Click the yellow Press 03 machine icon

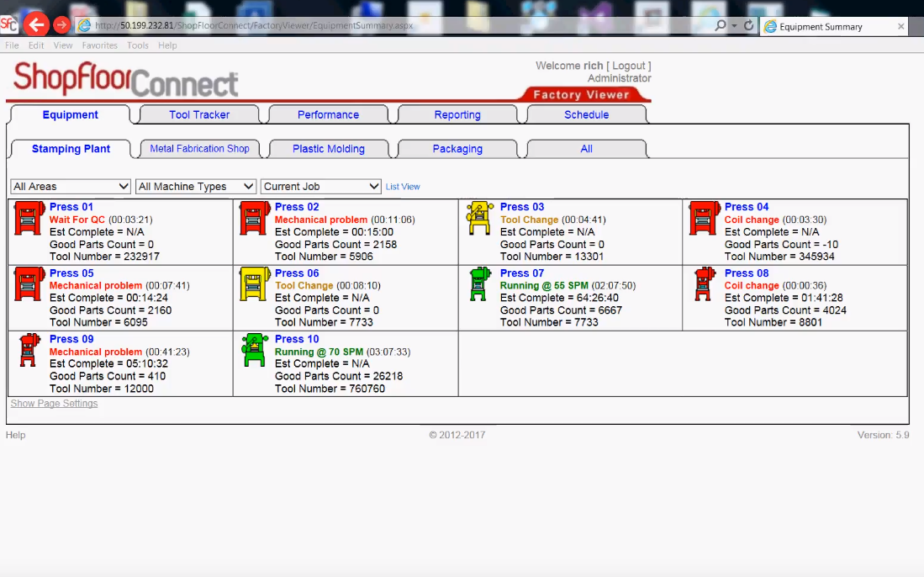click(x=479, y=219)
